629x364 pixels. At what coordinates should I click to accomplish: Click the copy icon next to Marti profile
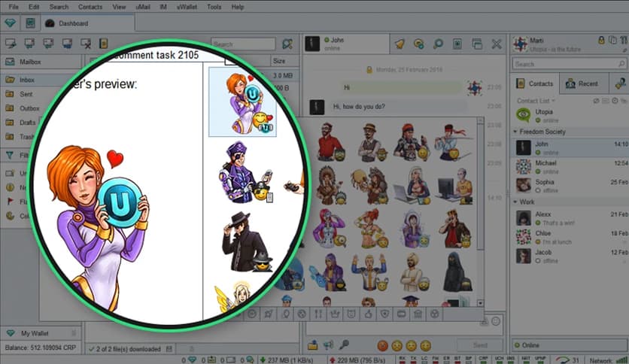612,40
